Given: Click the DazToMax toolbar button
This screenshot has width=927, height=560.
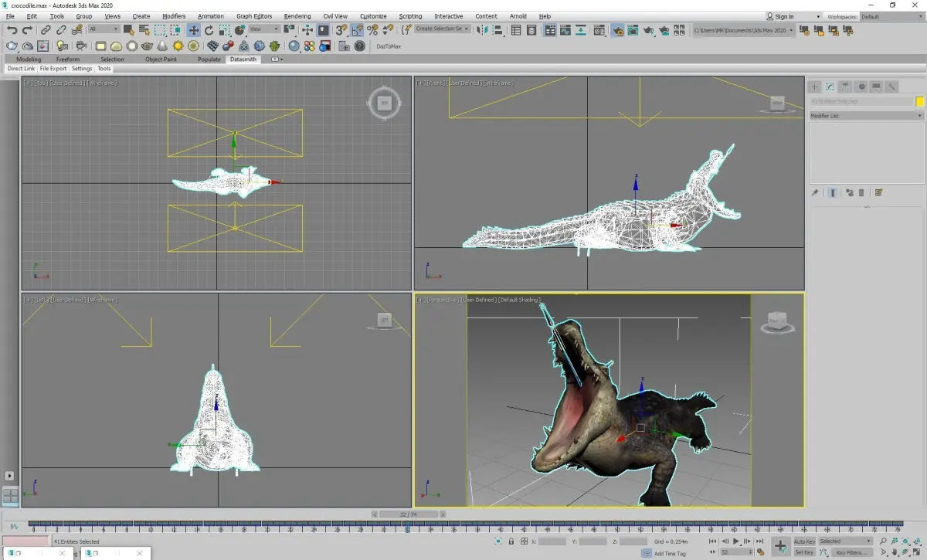Looking at the screenshot, I should [389, 46].
